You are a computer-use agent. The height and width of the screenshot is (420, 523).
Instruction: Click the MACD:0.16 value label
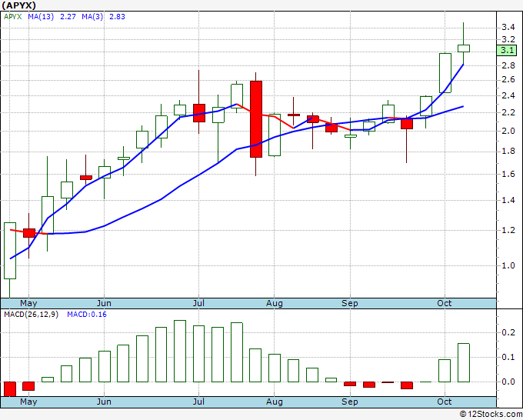(87, 315)
